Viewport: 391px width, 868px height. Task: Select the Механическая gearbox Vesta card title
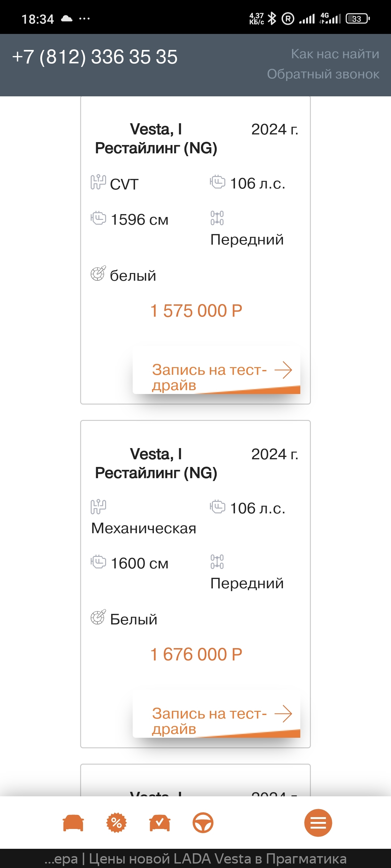[x=156, y=463]
